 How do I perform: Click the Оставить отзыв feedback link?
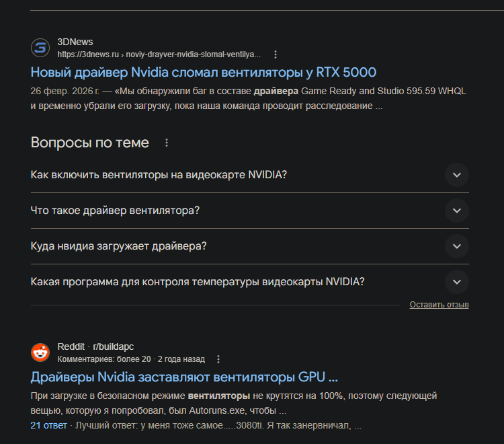pos(439,305)
